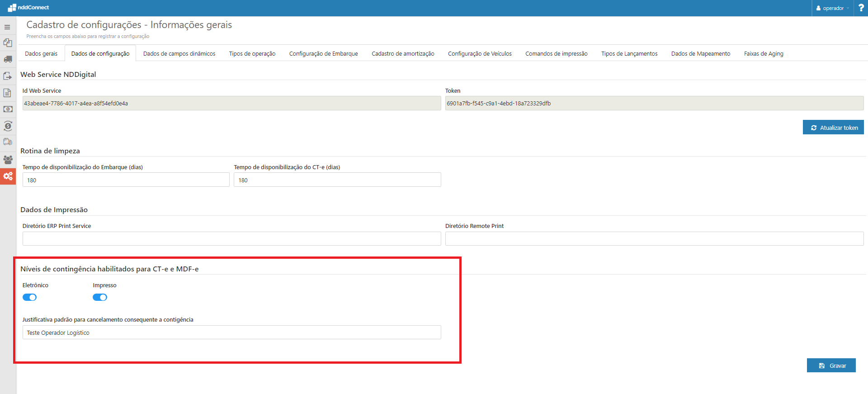The width and height of the screenshot is (868, 394).
Task: Open the red settings gears sidebar icon
Action: coord(8,176)
